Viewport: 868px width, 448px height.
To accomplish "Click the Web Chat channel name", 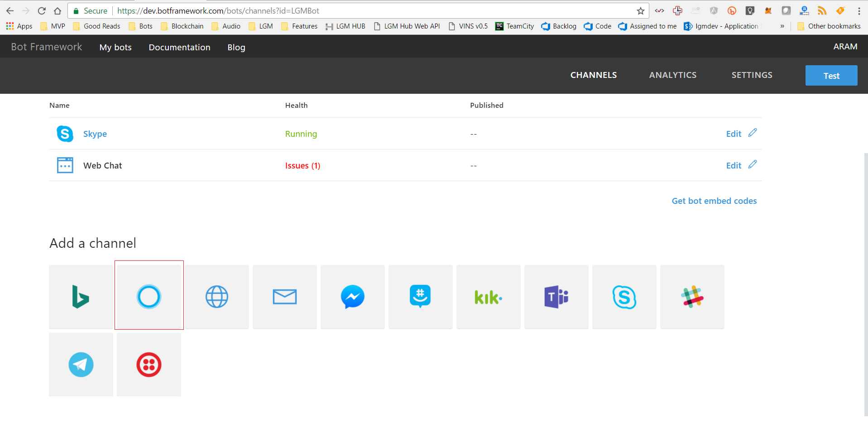I will (x=103, y=165).
